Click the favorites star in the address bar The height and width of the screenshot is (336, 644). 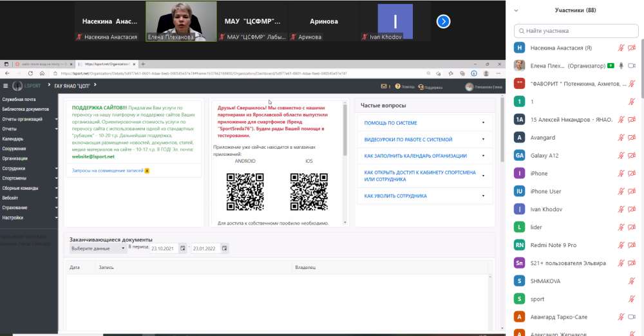pyautogui.click(x=451, y=73)
